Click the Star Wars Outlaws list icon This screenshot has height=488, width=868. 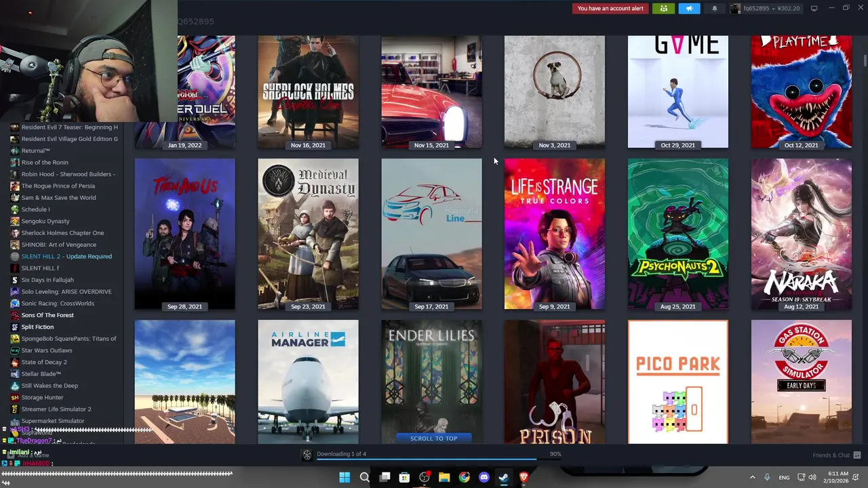[15, 350]
